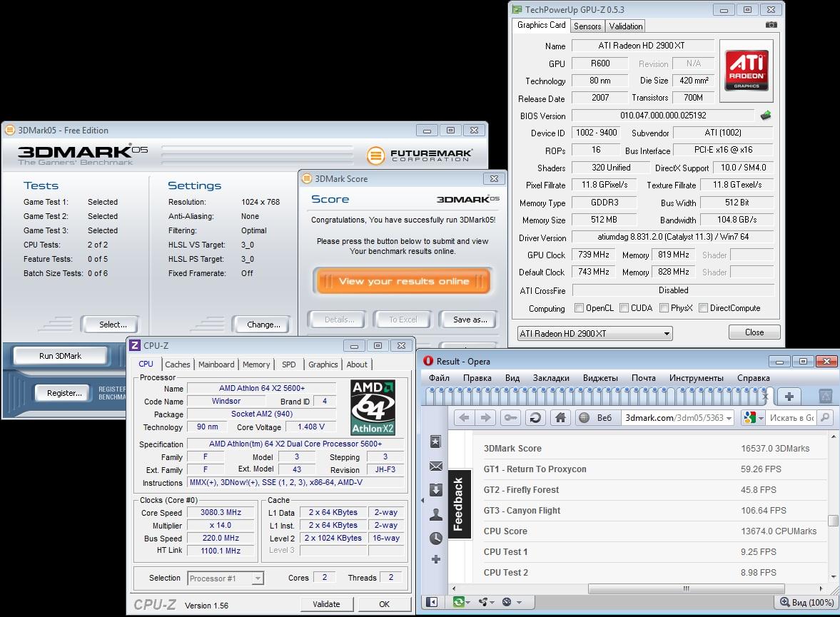Go to Opera home page
The height and width of the screenshot is (617, 840).
[560, 418]
